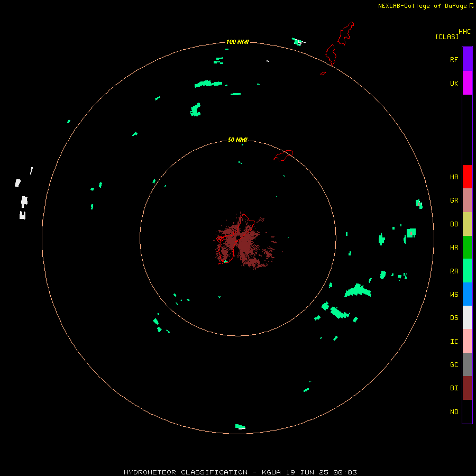Click the HHC product label
The width and height of the screenshot is (476, 476).
pyautogui.click(x=464, y=32)
